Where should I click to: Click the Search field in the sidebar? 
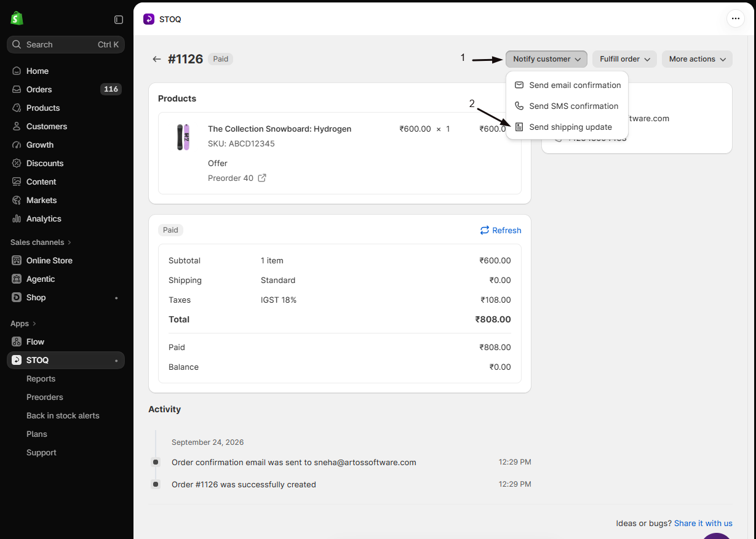click(66, 44)
